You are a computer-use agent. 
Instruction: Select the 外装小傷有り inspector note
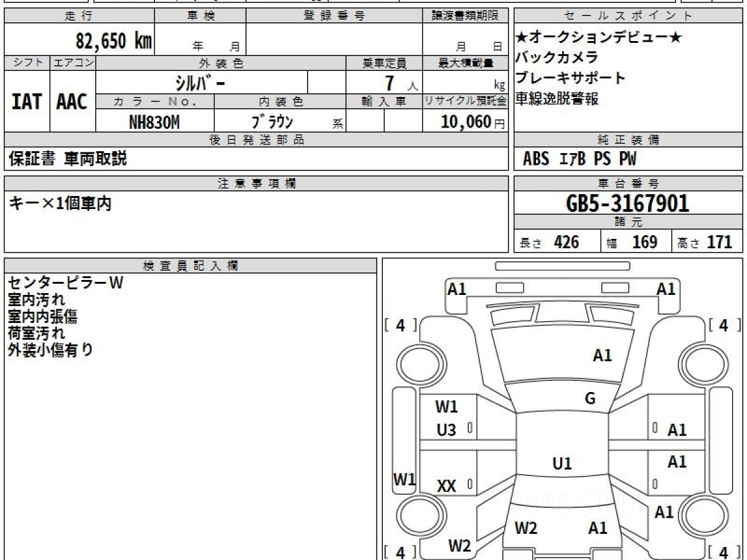(50, 350)
